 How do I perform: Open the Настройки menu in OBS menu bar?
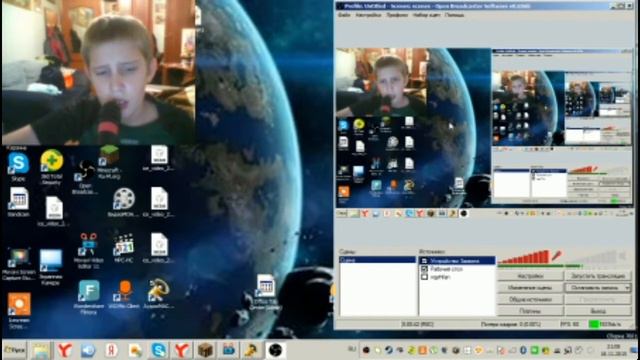click(x=368, y=15)
